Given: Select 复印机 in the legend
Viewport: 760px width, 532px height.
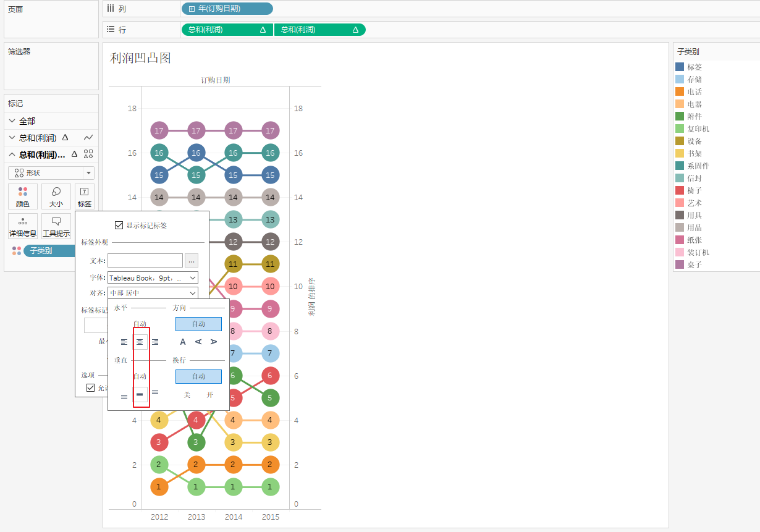Looking at the screenshot, I should pyautogui.click(x=698, y=129).
